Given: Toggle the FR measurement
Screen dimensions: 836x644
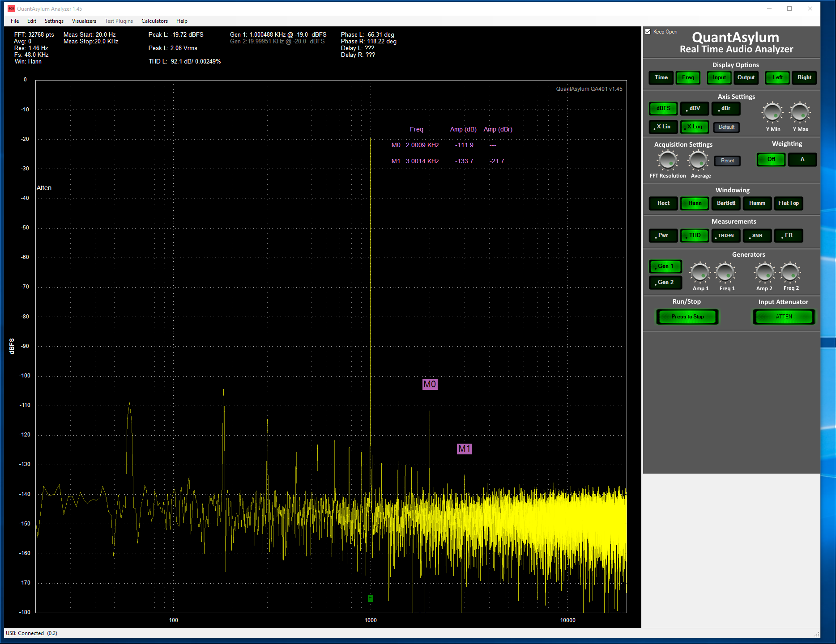Looking at the screenshot, I should 789,235.
